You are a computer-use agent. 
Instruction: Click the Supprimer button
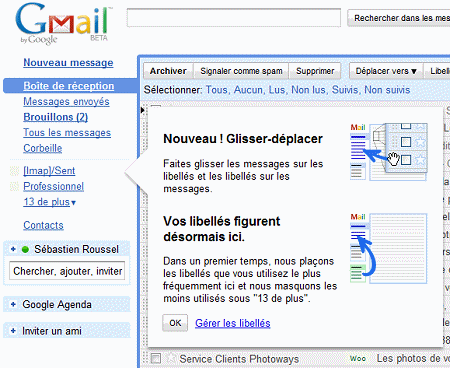pyautogui.click(x=315, y=71)
